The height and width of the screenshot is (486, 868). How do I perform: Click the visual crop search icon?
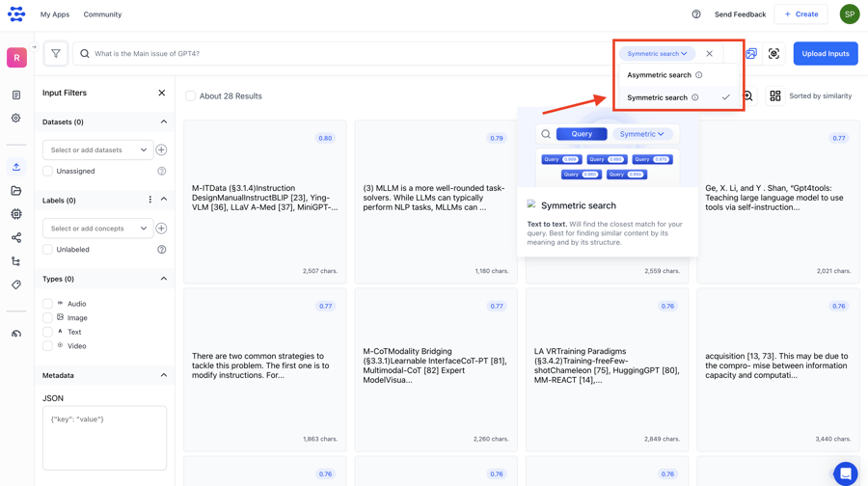[x=773, y=54]
